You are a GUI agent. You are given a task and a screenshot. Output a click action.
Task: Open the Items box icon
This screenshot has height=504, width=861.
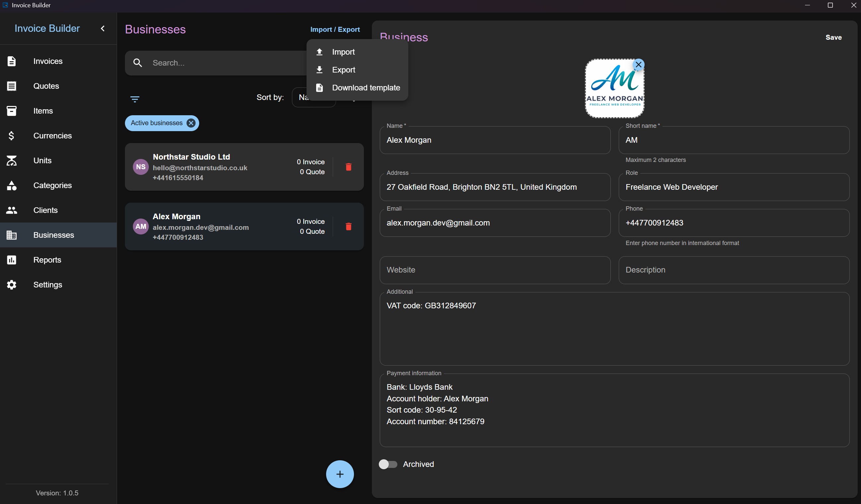pyautogui.click(x=12, y=111)
